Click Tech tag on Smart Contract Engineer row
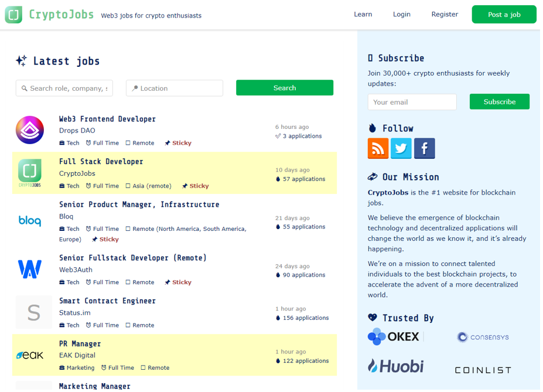The width and height of the screenshot is (543, 392). tap(69, 325)
